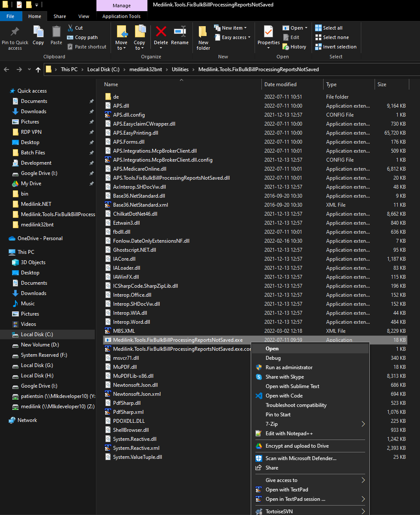Open the New item dropdown
The image size is (420, 515).
coord(231,28)
